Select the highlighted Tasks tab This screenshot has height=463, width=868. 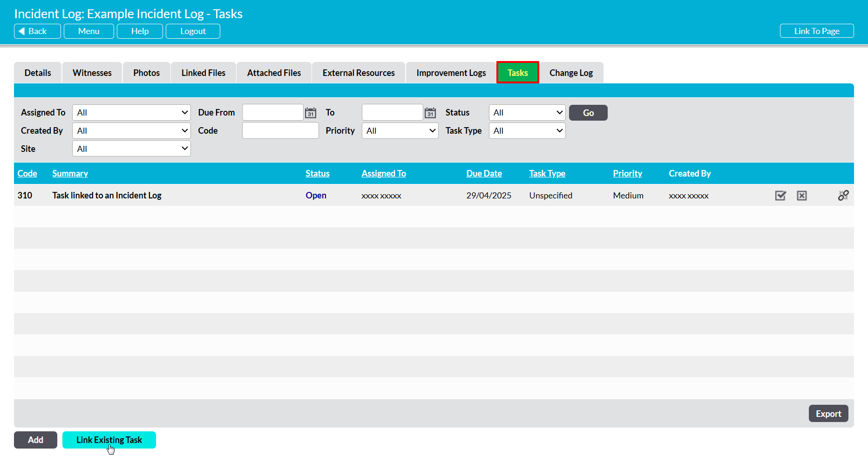pos(518,73)
